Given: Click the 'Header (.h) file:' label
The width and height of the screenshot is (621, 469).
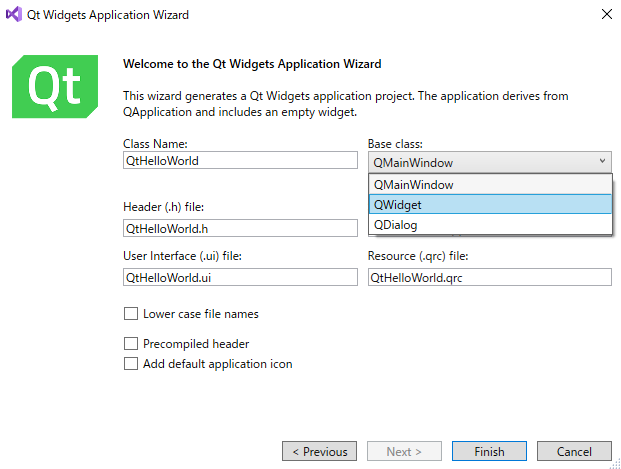Looking at the screenshot, I should click(x=164, y=207).
